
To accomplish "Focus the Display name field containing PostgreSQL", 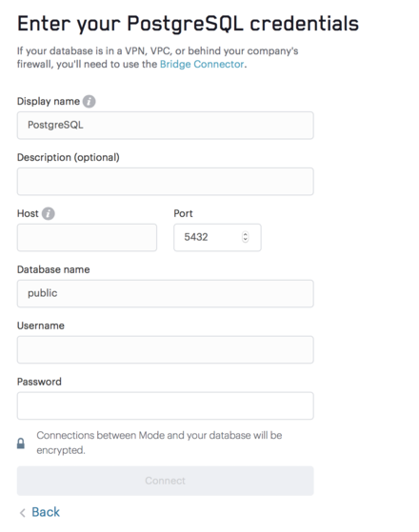I will pyautogui.click(x=166, y=126).
